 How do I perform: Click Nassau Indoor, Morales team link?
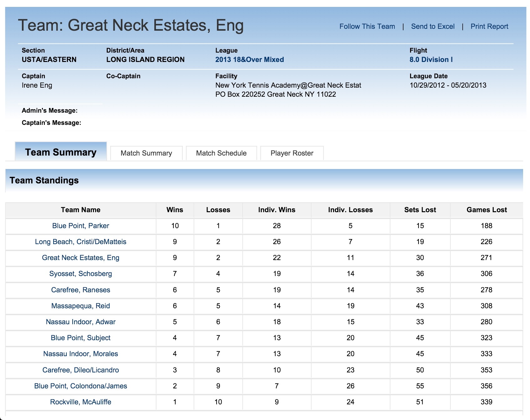click(80, 354)
